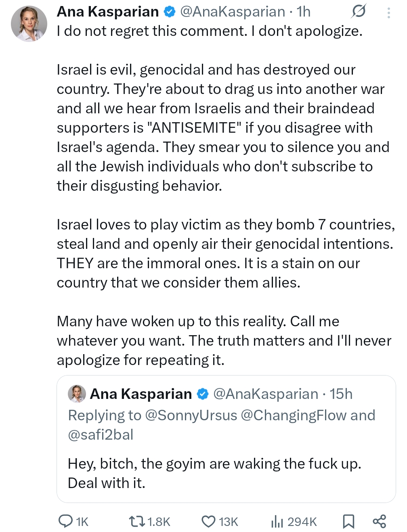Click the small avatar in the quoted post
Viewport: 407px width, 532px height.
tap(77, 394)
